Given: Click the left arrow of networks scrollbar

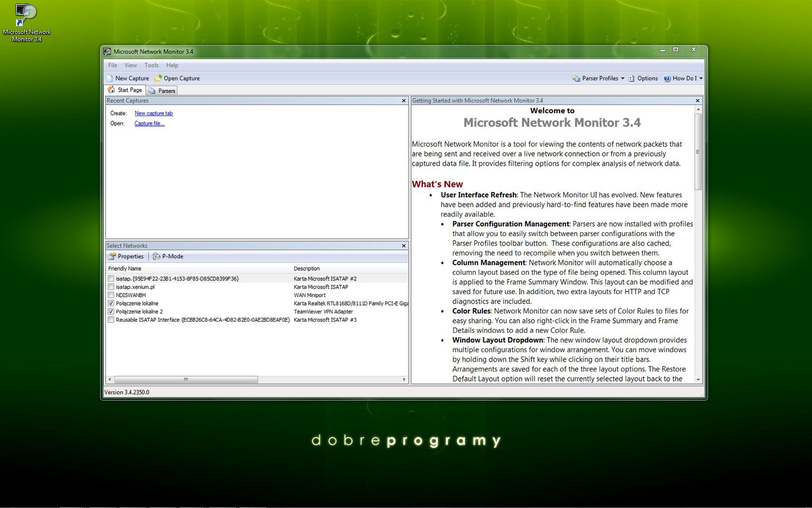Looking at the screenshot, I should point(110,379).
